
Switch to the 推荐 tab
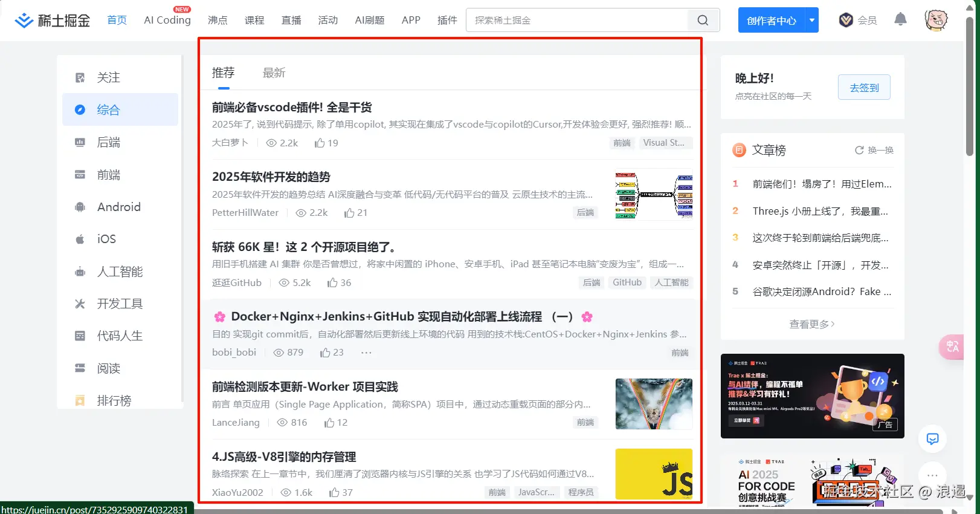pos(223,73)
